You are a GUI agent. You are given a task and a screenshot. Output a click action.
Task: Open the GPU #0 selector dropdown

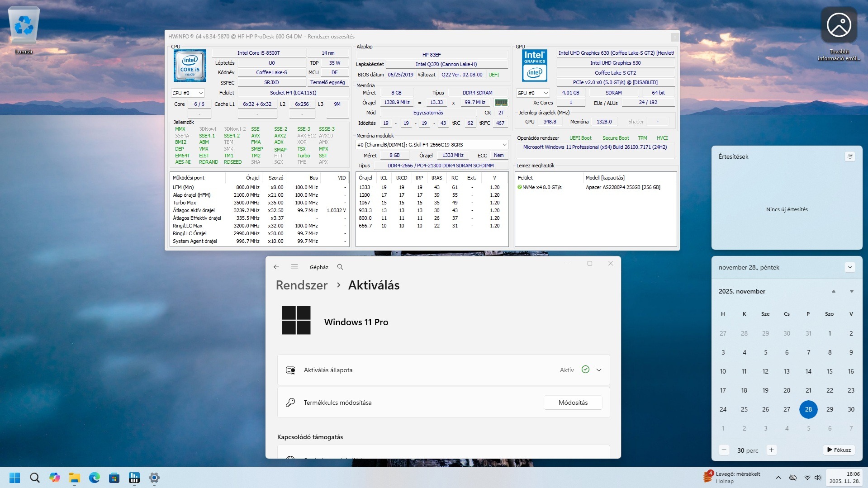pyautogui.click(x=533, y=93)
